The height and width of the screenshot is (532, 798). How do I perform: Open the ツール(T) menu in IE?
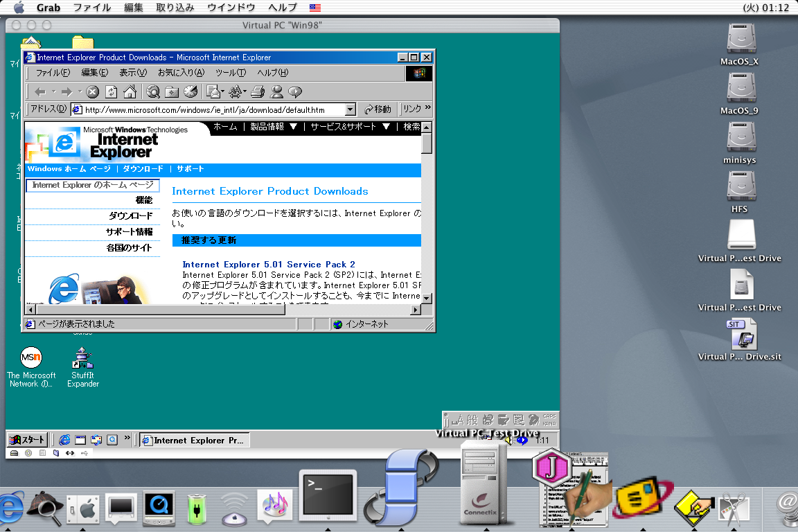(230, 73)
